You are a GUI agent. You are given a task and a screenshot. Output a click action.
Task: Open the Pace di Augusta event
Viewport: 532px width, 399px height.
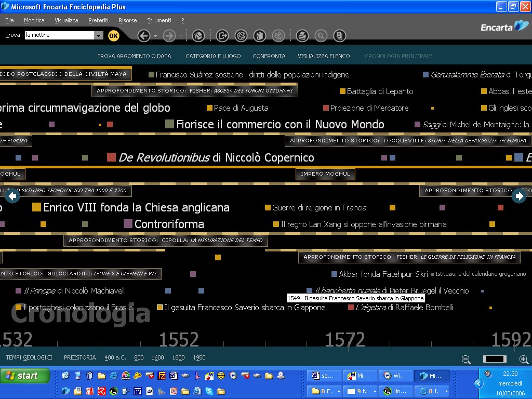237,108
